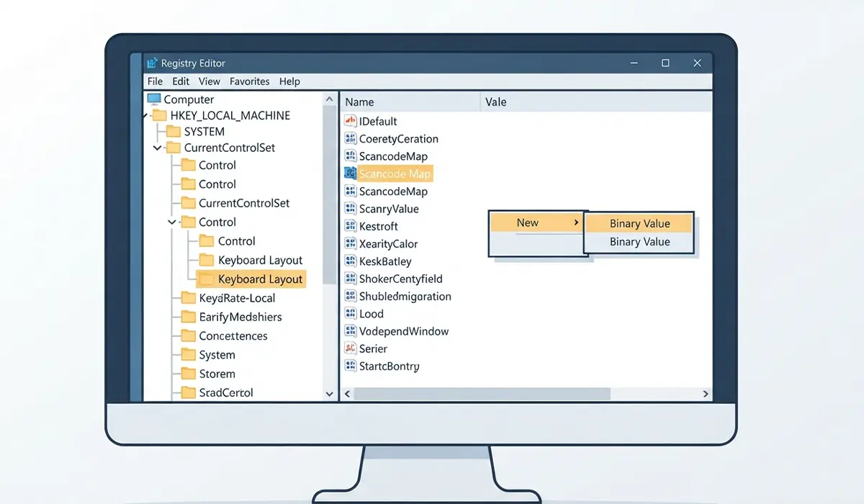Open the File menu
Screen dimensions: 864x504
tap(155, 81)
